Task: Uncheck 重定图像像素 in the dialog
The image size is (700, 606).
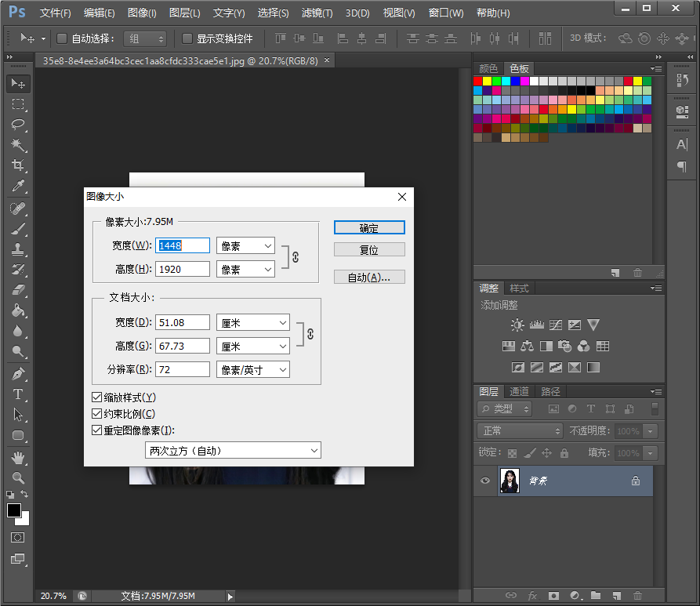Action: pyautogui.click(x=97, y=430)
